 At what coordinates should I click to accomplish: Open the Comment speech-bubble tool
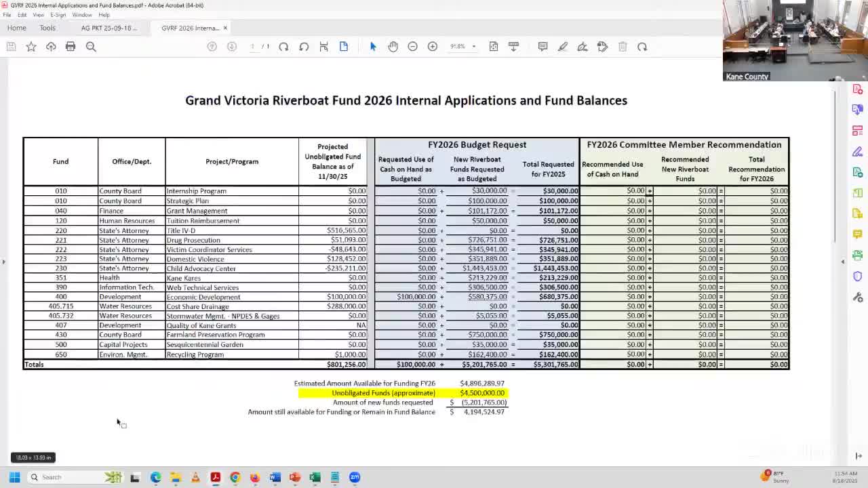(x=542, y=46)
